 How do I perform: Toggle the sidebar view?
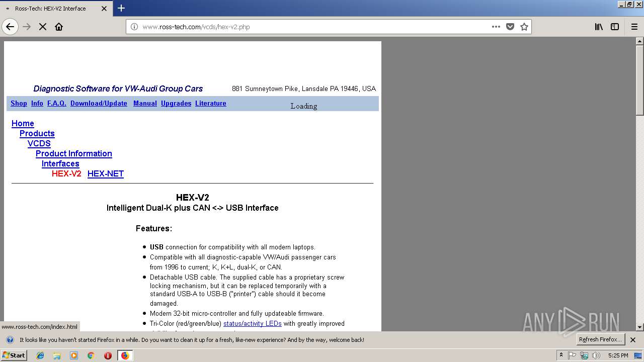pyautogui.click(x=615, y=27)
